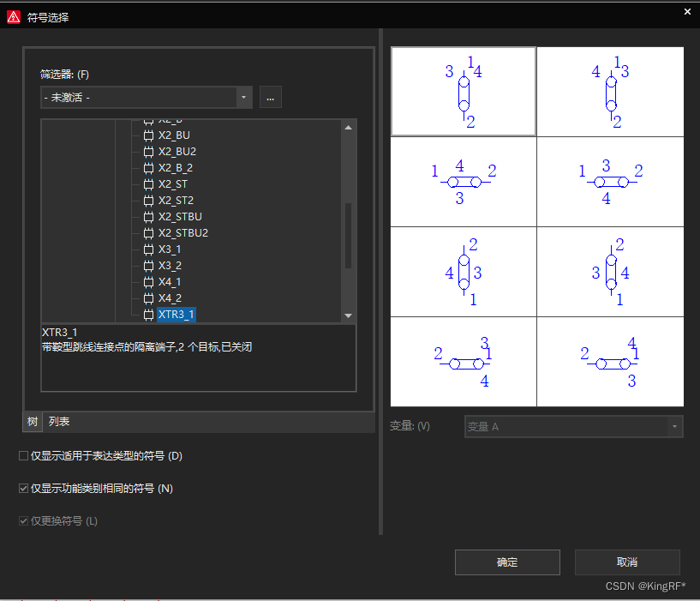Select vertical variant with 4, 1, 3 top
Image resolution: width=700 pixels, height=601 pixels.
[x=610, y=91]
